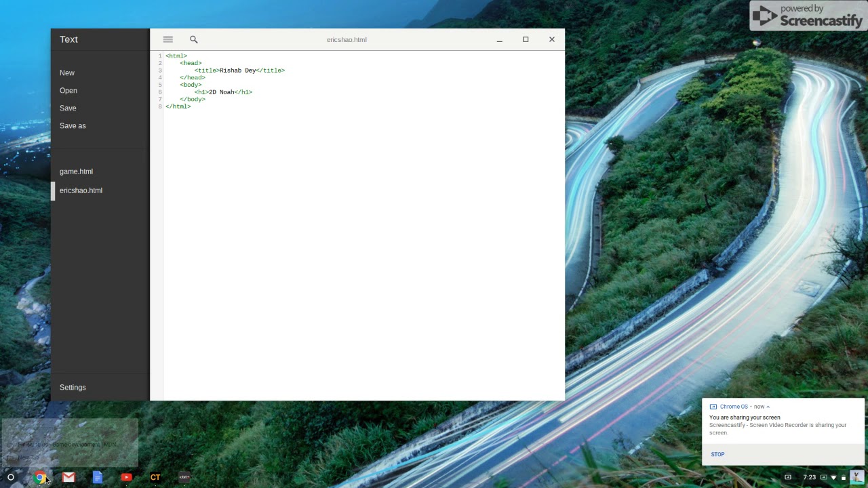Viewport: 868px width, 488px height.
Task: Open Google Docs from the shelf
Action: 98,477
